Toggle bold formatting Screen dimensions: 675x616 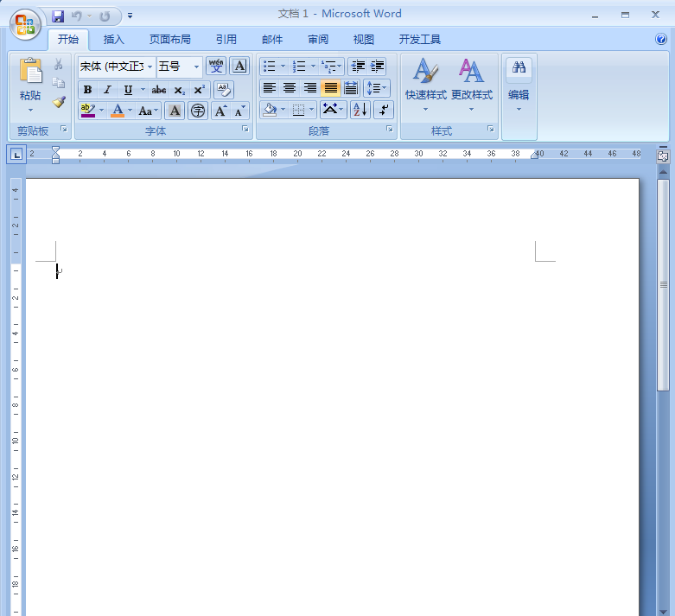coord(88,90)
